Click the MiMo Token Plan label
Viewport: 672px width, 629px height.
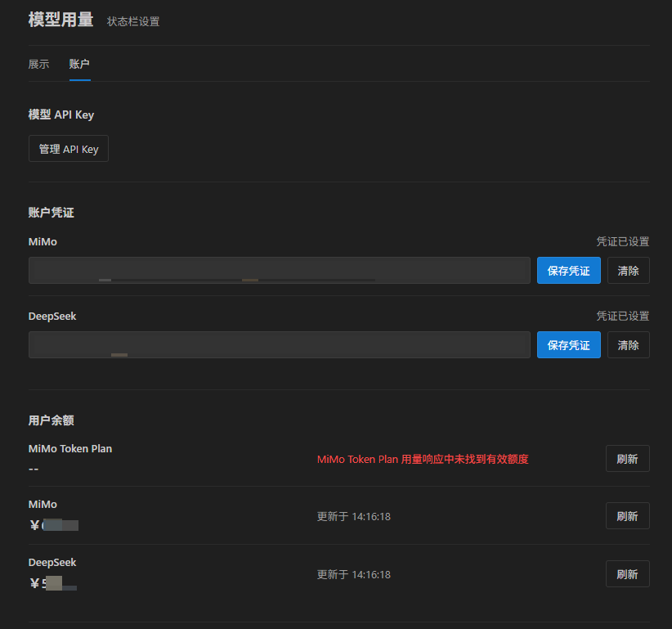70,448
